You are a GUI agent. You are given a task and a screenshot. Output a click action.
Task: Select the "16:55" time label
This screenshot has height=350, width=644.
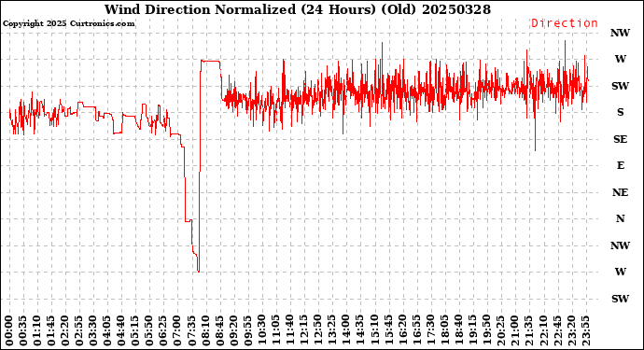[416, 330]
